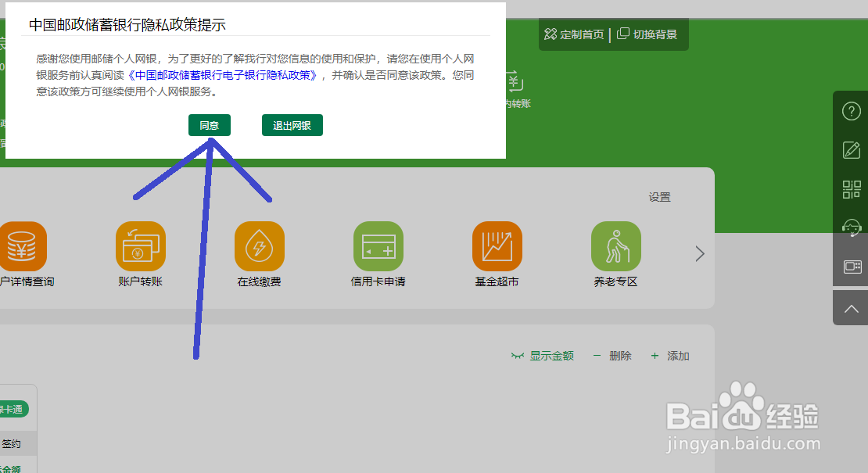The height and width of the screenshot is (473, 868).
Task: Open the customer service headset sidebar icon
Action: click(x=852, y=228)
